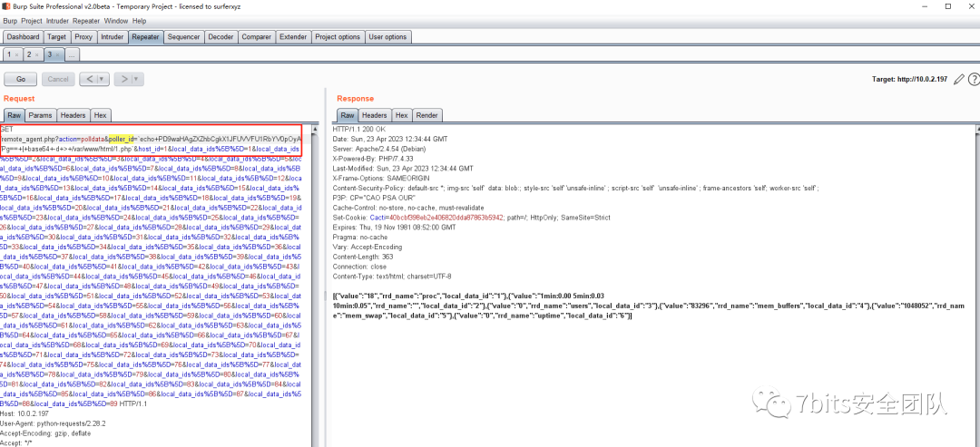Select the Request Hex tab

[x=100, y=115]
